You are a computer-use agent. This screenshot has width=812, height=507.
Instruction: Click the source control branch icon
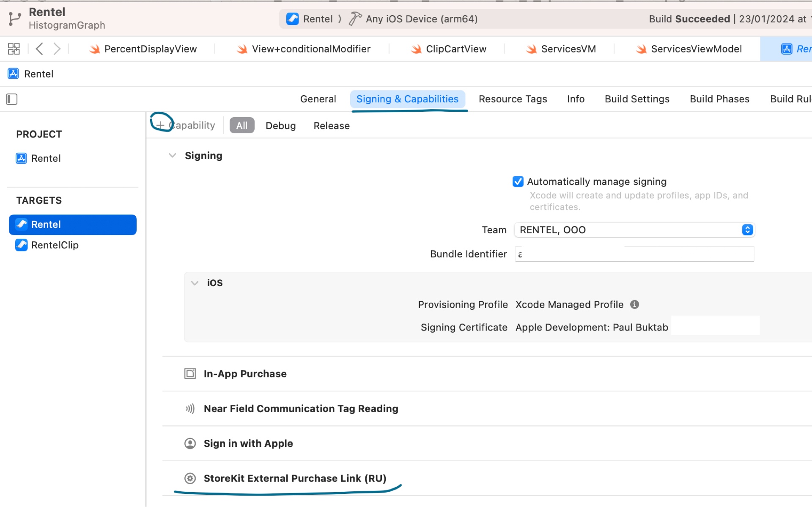15,19
